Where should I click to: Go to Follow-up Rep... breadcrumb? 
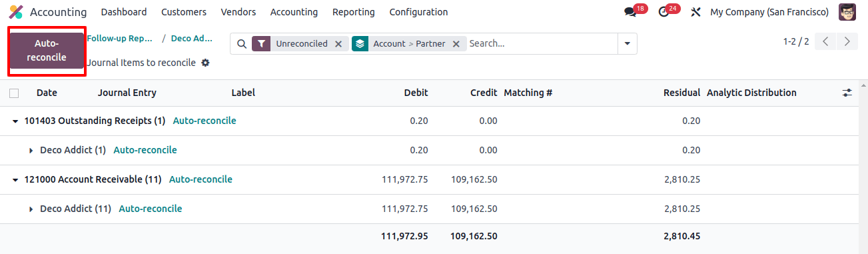(121, 38)
